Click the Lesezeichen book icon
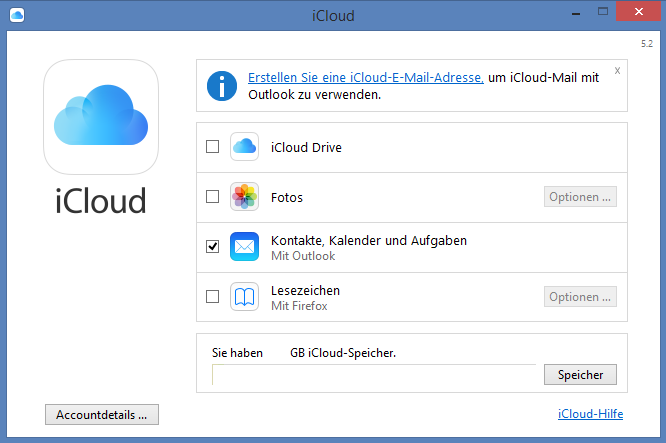The image size is (666, 443). (x=245, y=297)
